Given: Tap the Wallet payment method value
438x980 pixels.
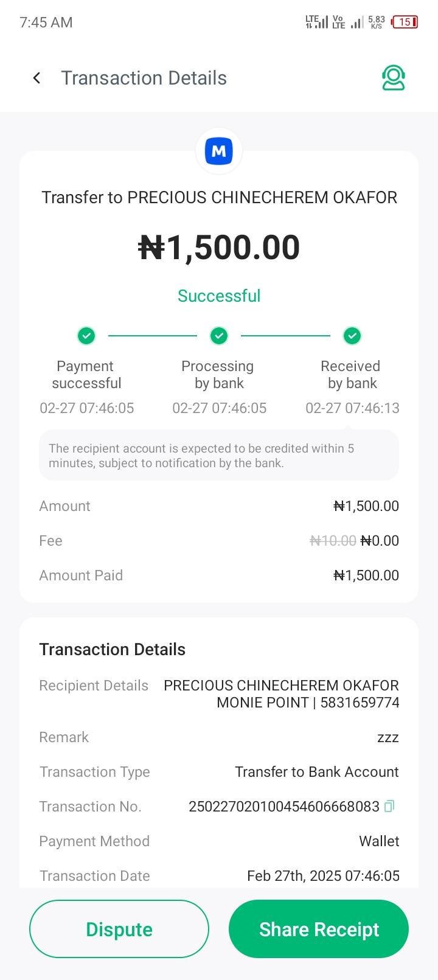Looking at the screenshot, I should pos(379,841).
